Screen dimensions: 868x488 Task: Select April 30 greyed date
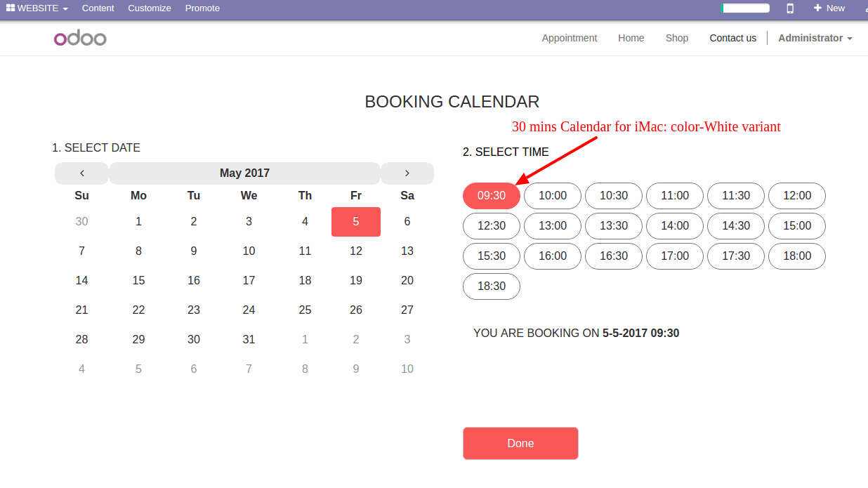coord(81,221)
